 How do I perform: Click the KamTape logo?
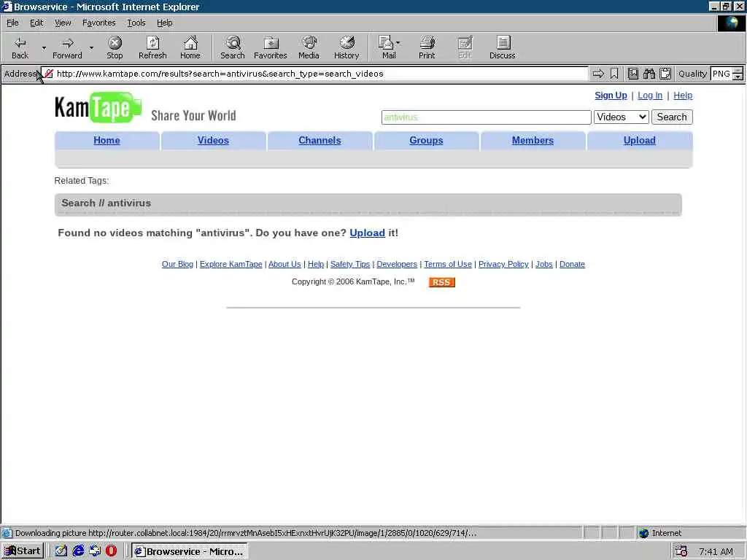pos(98,108)
